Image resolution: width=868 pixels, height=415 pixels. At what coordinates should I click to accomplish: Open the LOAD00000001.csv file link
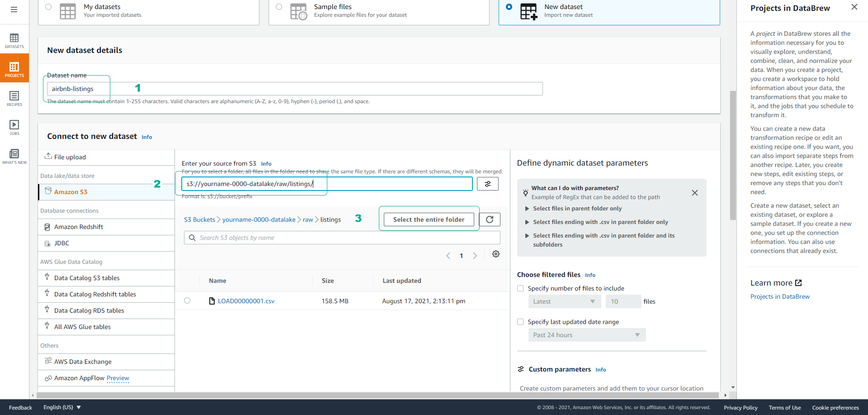tap(246, 301)
